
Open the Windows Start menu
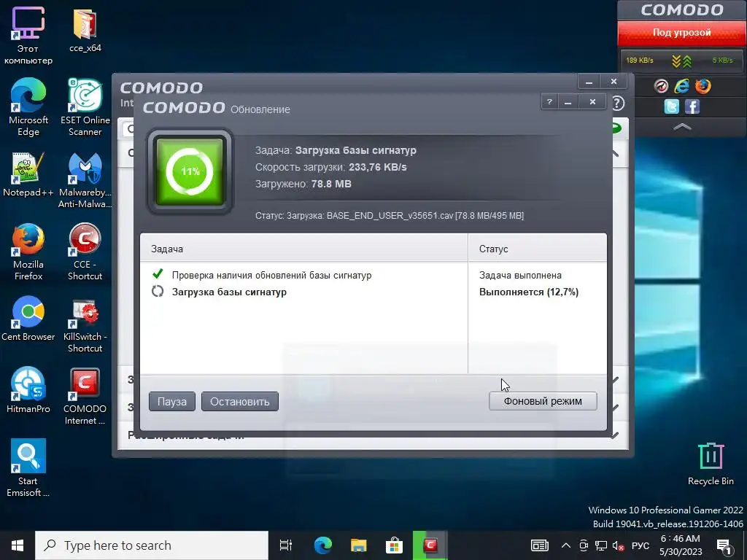tap(18, 545)
